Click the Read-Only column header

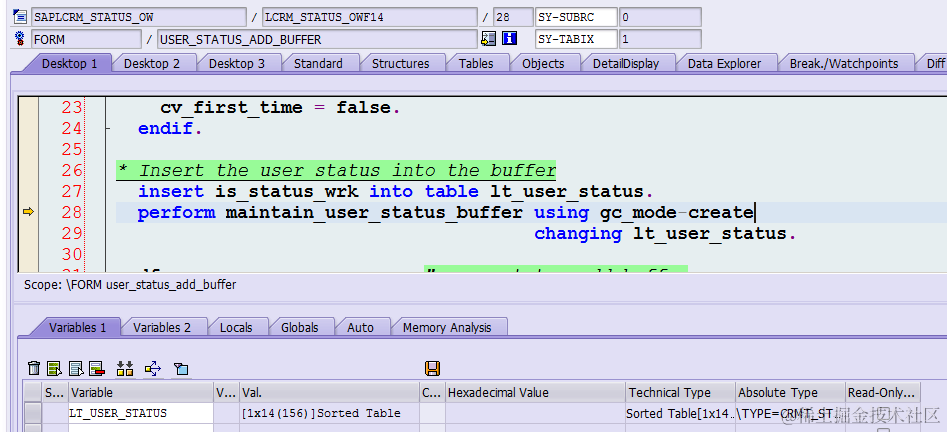pyautogui.click(x=882, y=393)
